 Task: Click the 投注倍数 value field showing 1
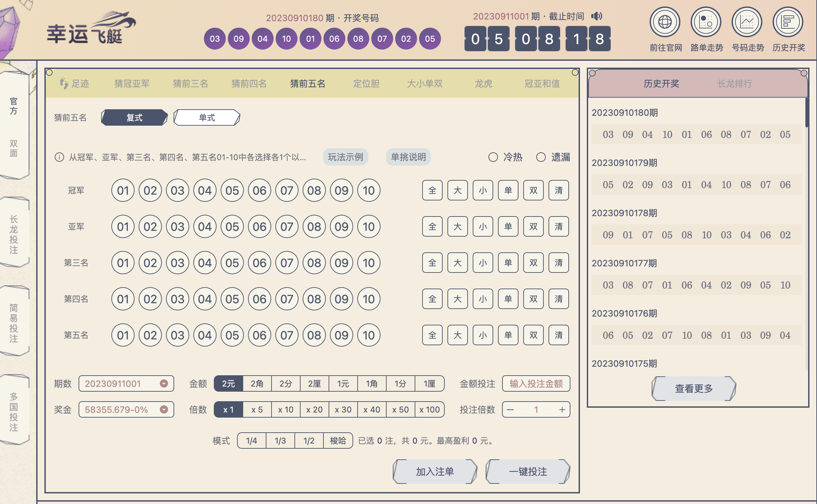(x=536, y=409)
